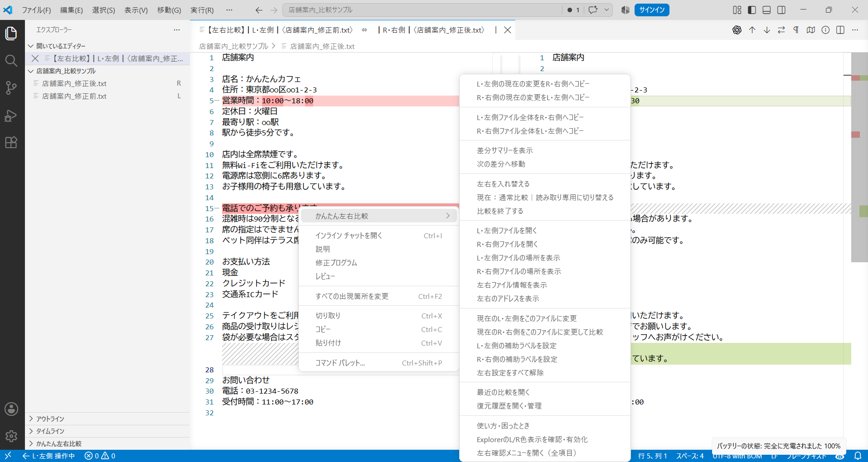This screenshot has width=868, height=462.
Task: Customize layout icon in title bar
Action: pos(737,10)
